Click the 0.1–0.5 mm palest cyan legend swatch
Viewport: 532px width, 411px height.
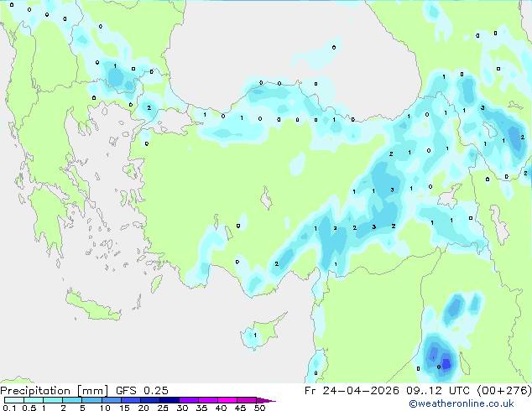click(14, 400)
